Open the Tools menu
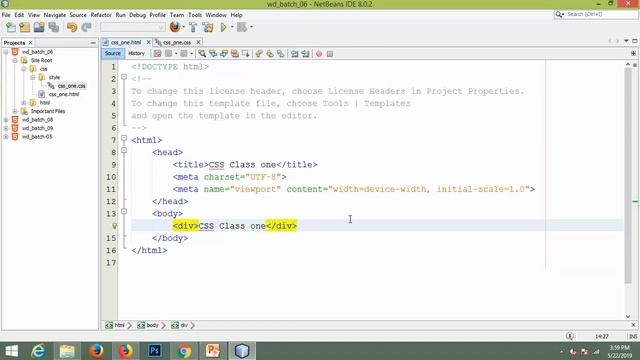The image size is (640, 360). [195, 15]
